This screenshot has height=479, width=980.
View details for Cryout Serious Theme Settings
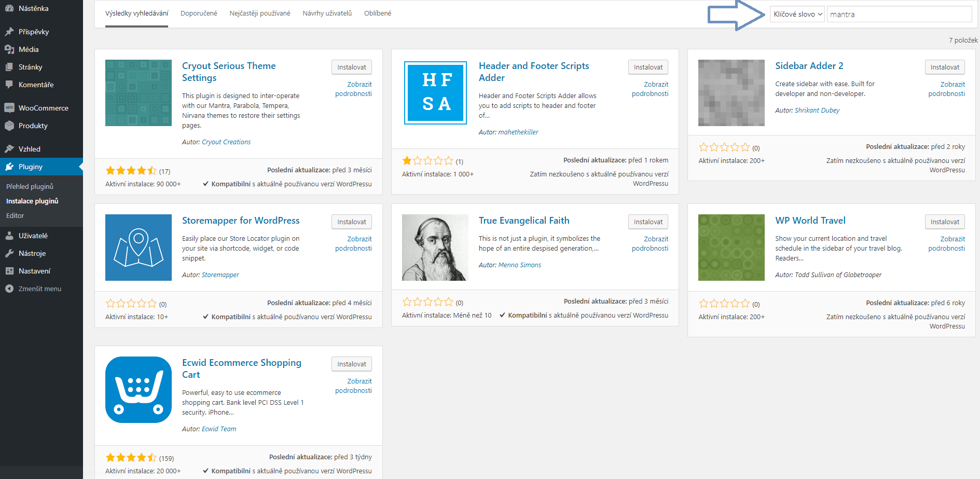pyautogui.click(x=353, y=89)
